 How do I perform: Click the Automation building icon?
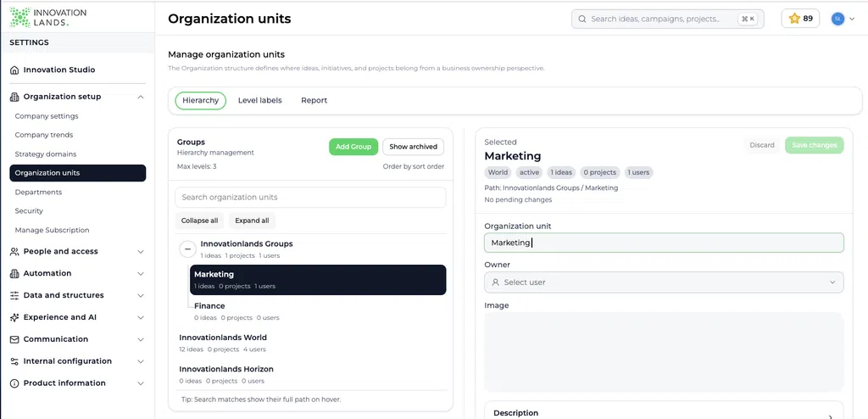tap(14, 273)
